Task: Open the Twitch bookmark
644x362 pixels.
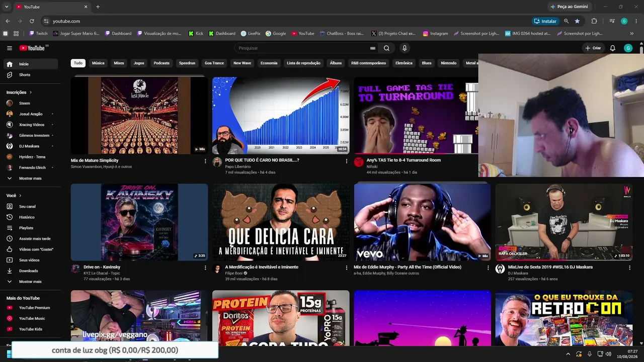Action: click(38, 34)
